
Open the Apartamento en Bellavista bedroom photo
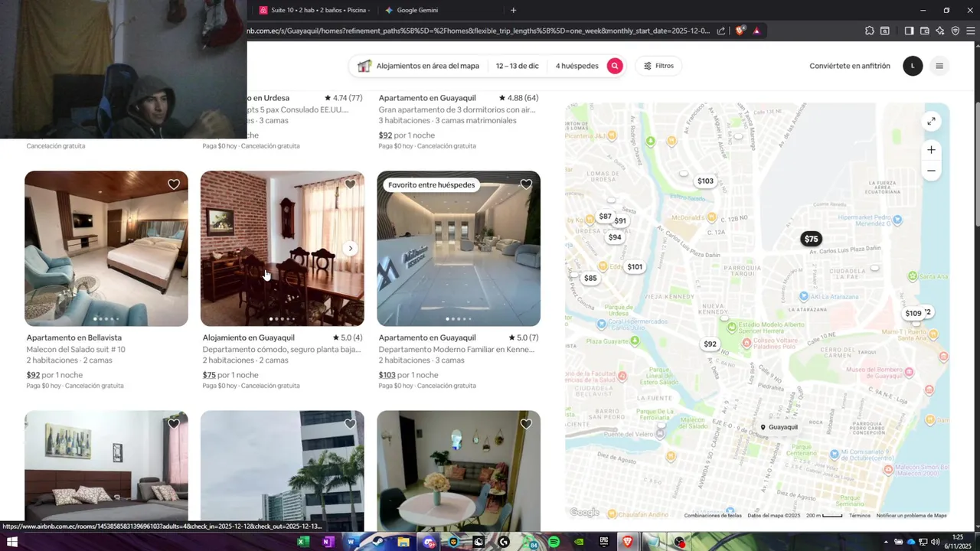click(x=106, y=249)
